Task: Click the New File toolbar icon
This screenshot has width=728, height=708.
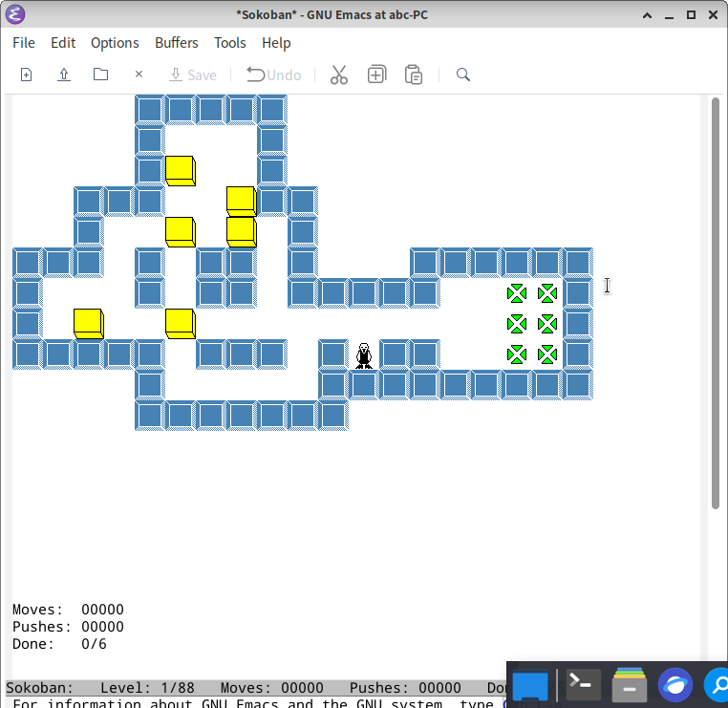Action: tap(26, 75)
